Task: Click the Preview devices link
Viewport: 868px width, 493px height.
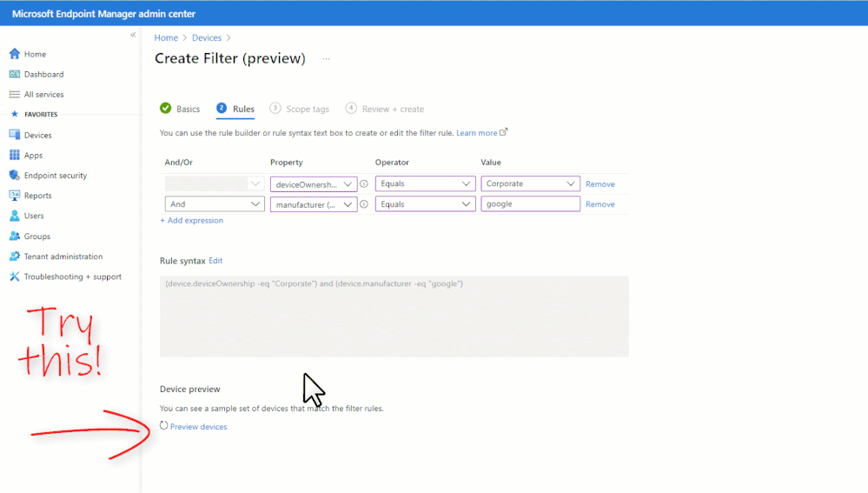Action: [198, 427]
